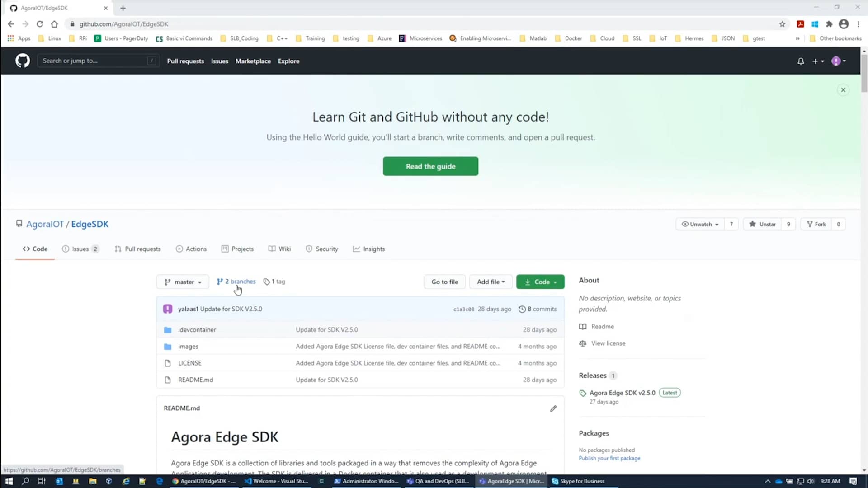Open the notifications bell
Viewport: 868px width, 488px height.
pos(800,61)
